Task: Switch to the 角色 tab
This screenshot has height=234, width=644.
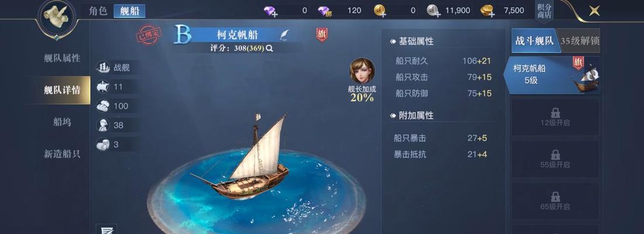Action: click(98, 11)
